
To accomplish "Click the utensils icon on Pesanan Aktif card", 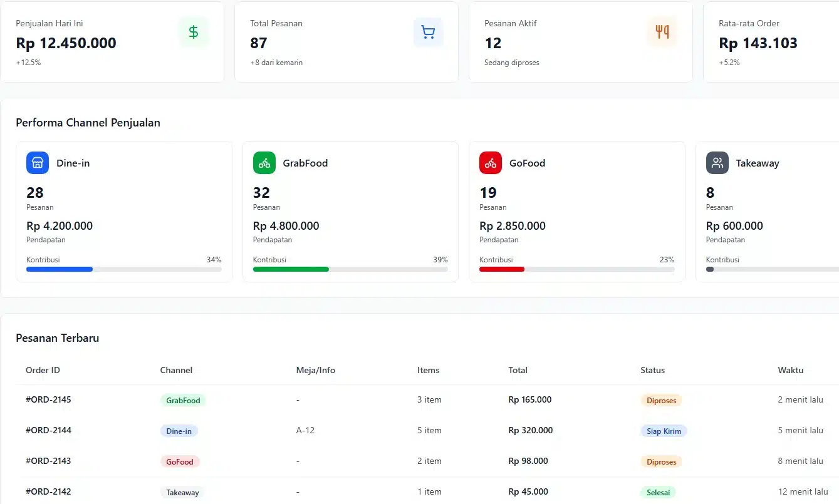I will pyautogui.click(x=662, y=32).
